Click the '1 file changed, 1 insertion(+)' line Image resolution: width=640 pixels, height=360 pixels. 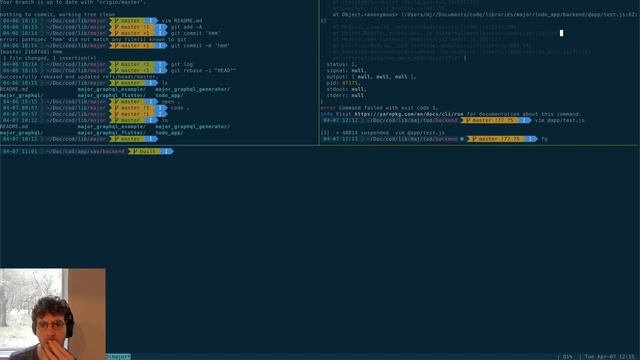point(50,58)
